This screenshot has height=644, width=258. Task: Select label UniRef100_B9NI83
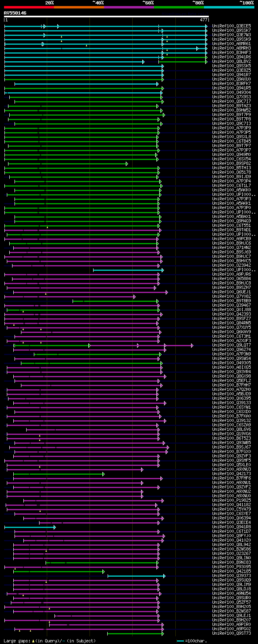(231, 562)
